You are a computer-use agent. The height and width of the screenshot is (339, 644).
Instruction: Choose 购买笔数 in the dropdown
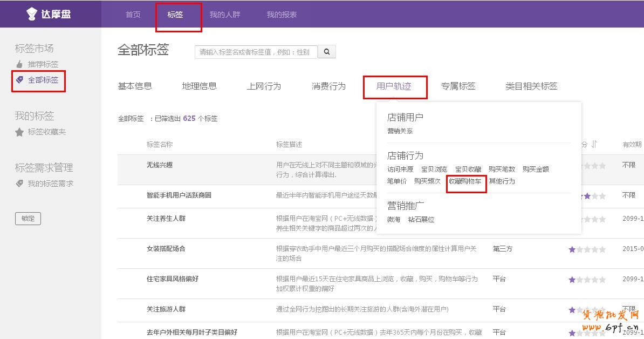click(502, 170)
